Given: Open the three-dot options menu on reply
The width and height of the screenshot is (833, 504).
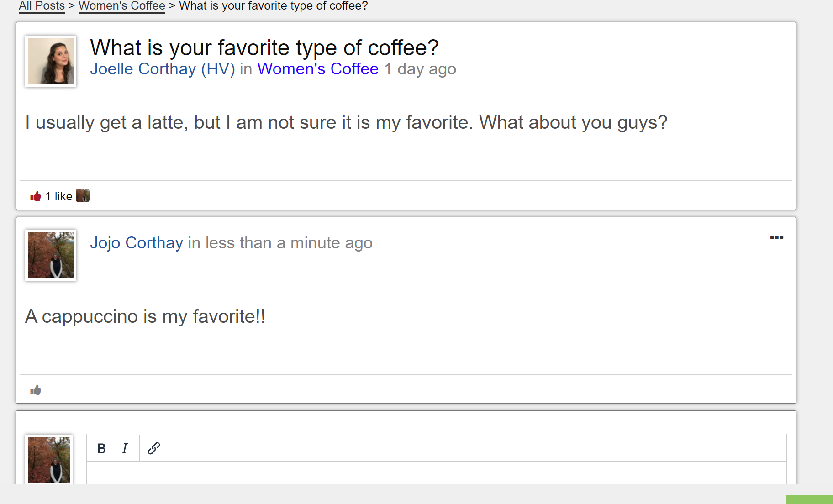Looking at the screenshot, I should (776, 237).
